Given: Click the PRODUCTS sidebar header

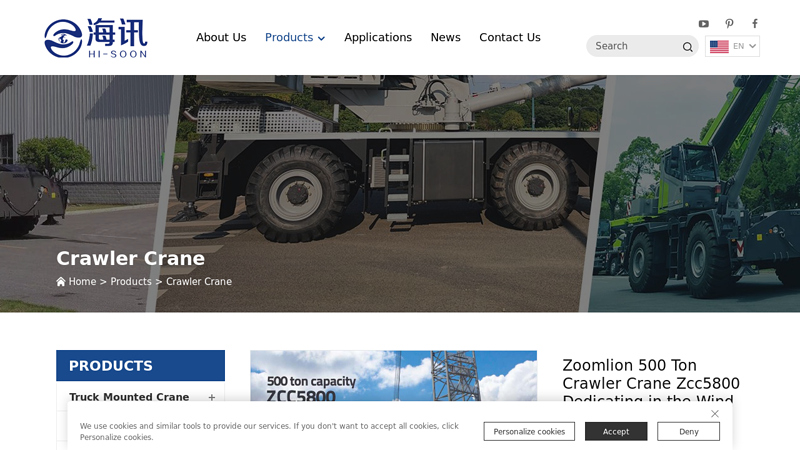Looking at the screenshot, I should (140, 365).
